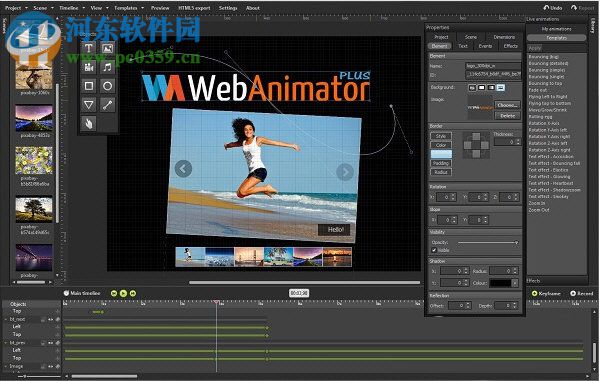Open HTML5 export menu item

coord(194,8)
